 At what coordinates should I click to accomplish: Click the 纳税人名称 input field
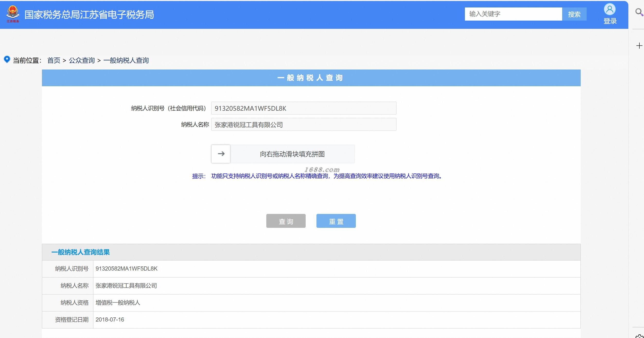pyautogui.click(x=304, y=125)
